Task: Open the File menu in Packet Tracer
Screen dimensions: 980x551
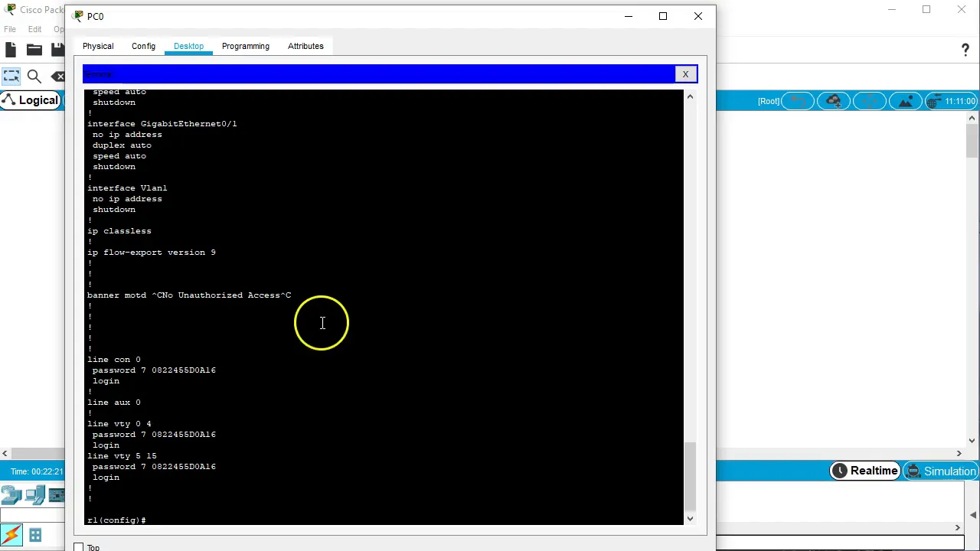Action: tap(10, 29)
